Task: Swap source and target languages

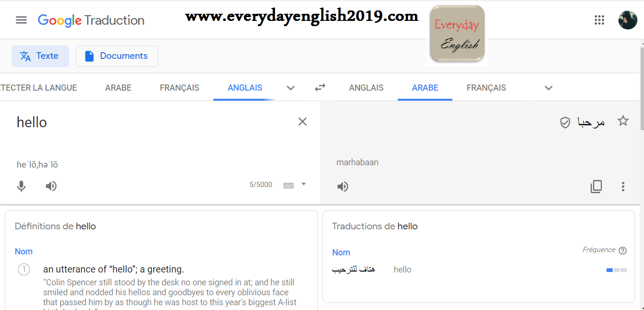Action: pyautogui.click(x=320, y=87)
